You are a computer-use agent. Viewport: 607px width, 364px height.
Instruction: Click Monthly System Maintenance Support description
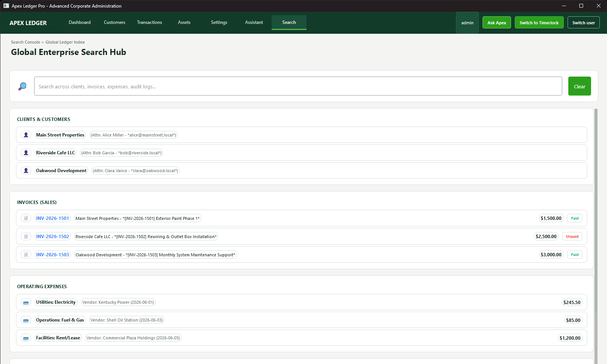[155, 255]
